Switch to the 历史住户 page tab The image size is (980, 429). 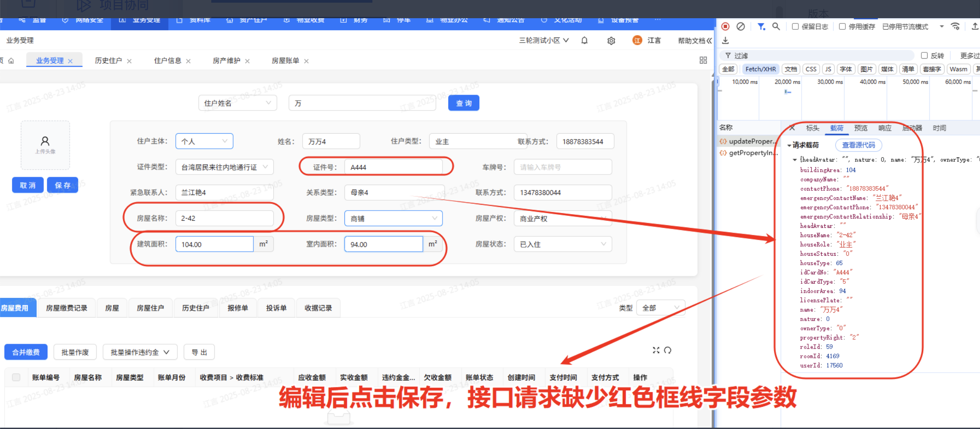coord(108,61)
